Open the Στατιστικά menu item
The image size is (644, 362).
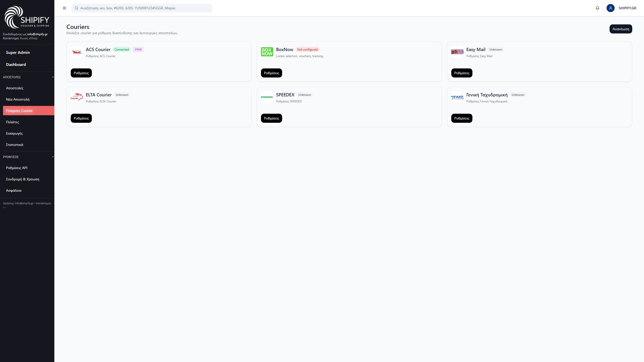tap(15, 145)
